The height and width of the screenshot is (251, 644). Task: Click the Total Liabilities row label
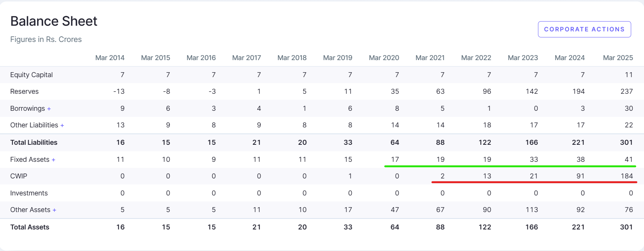point(34,143)
